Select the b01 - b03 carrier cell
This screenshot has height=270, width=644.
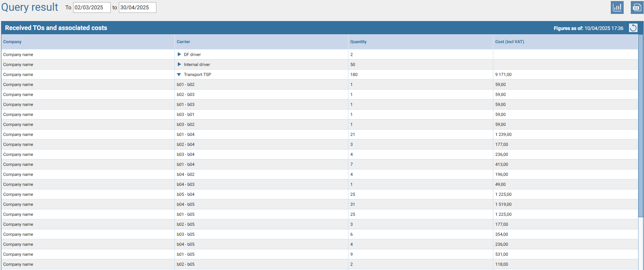tap(261, 105)
